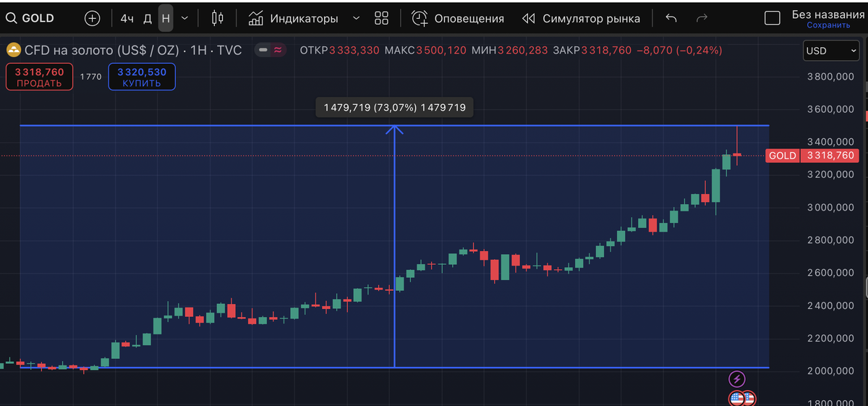This screenshot has width=868, height=406.
Task: Open Индикаторы indicators dialog
Action: coord(293,18)
